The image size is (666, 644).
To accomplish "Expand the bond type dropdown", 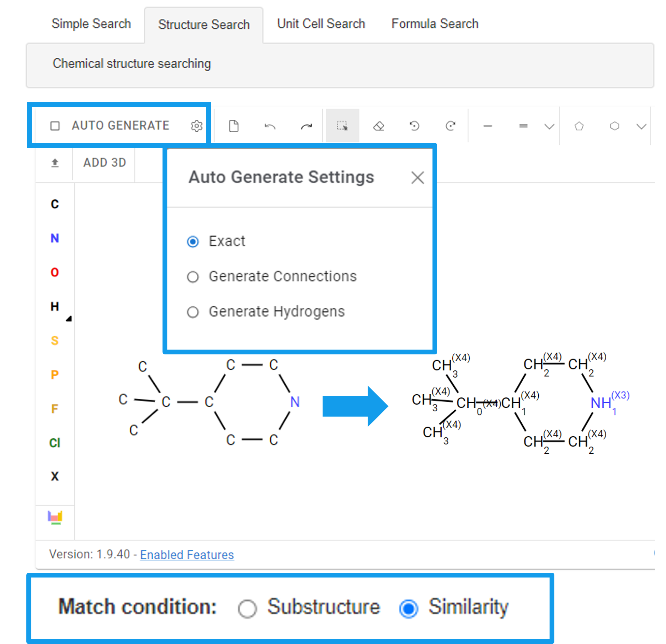I will (549, 127).
